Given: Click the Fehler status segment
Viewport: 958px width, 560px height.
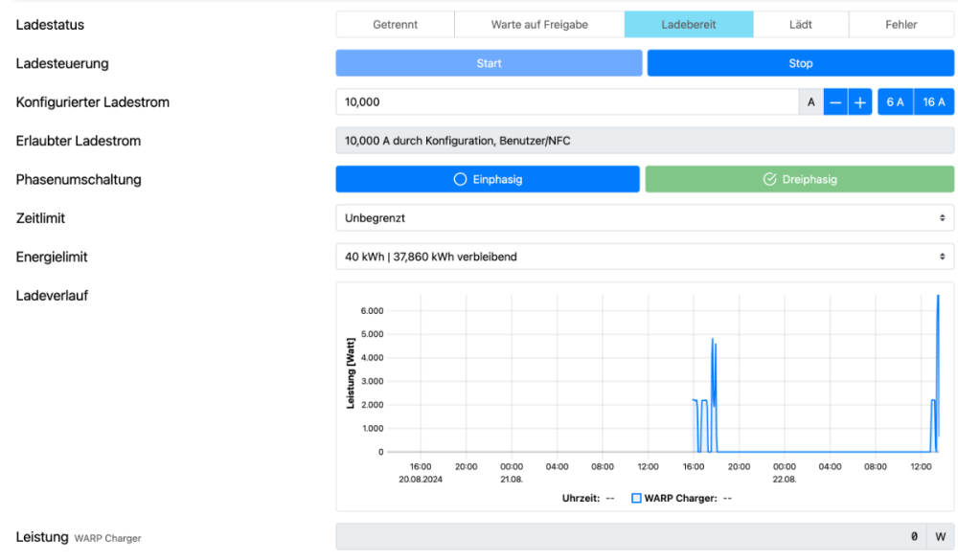Looking at the screenshot, I should [x=901, y=25].
